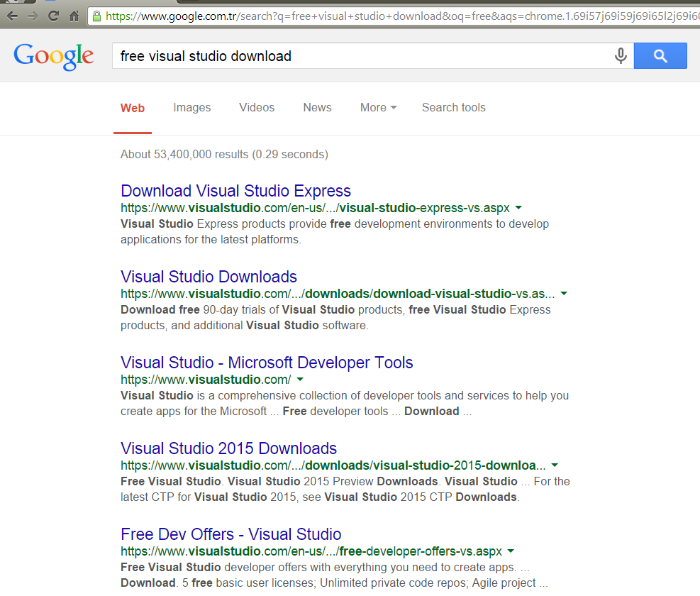Click the visual-studio-2015-downloa... green URL text

pyautogui.click(x=333, y=465)
